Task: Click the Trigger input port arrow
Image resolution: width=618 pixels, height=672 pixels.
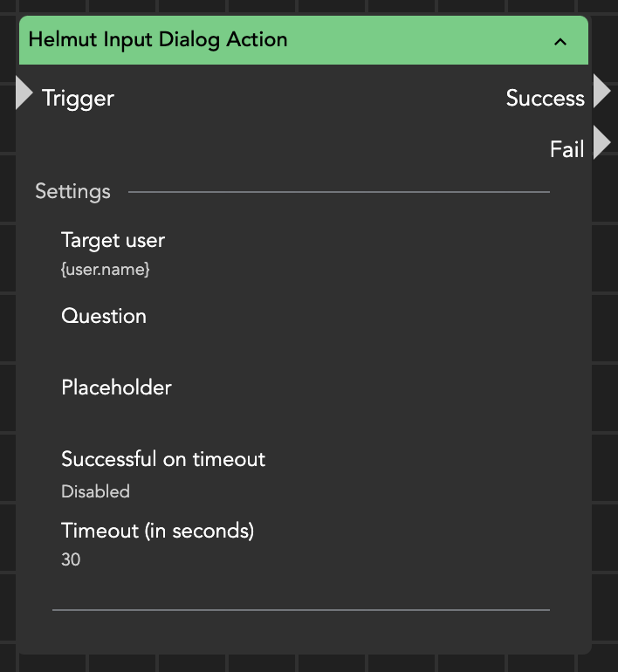Action: point(24,93)
